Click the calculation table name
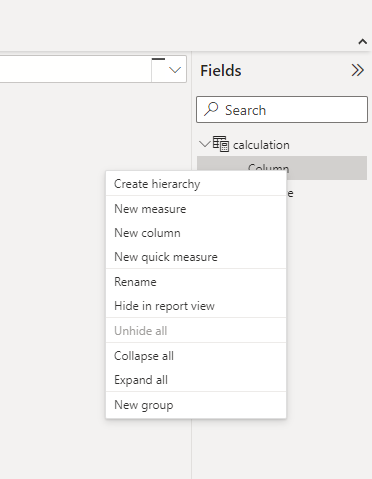This screenshot has height=479, width=372. coord(261,145)
